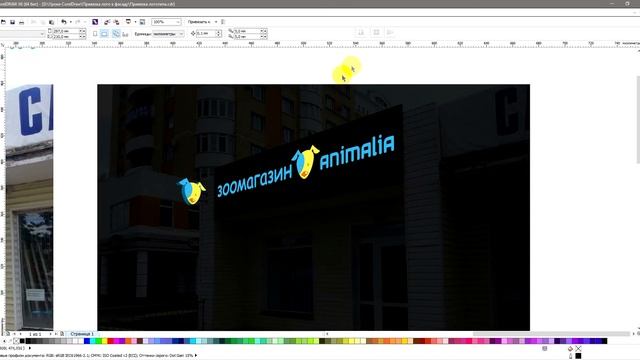Image resolution: width=640 pixels, height=360 pixels.
Task: Click the options icon beside Snap To
Action: (223, 22)
